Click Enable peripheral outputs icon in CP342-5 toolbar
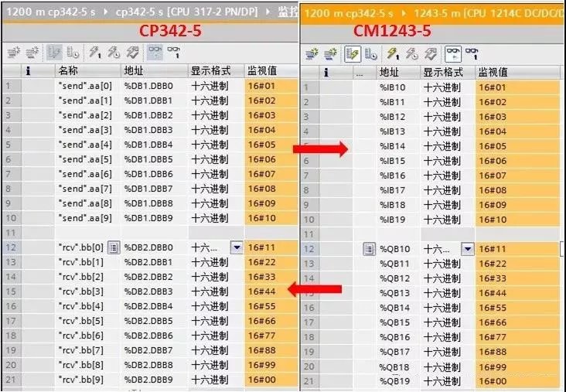566x392 pixels. tap(132, 53)
